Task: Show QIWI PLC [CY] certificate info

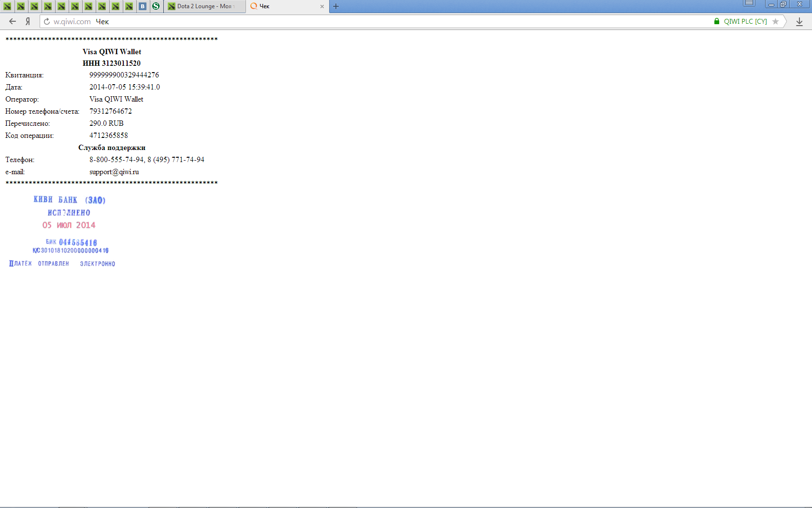Action: (x=745, y=21)
